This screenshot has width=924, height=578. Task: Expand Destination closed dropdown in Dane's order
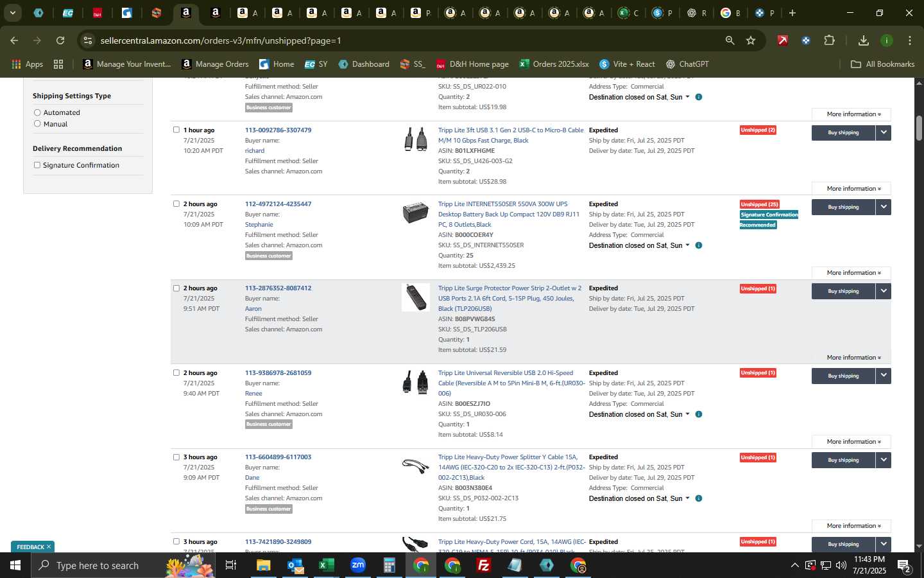[687, 498]
